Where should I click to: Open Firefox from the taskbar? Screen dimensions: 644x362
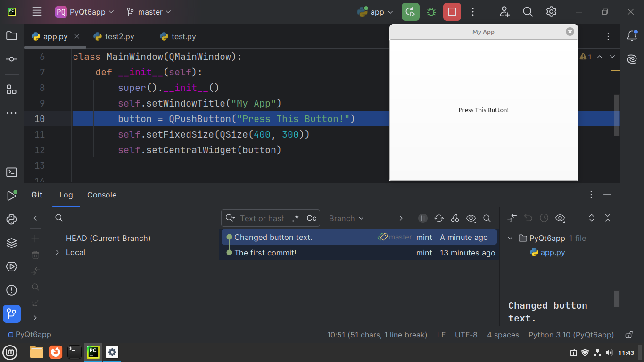click(56, 352)
